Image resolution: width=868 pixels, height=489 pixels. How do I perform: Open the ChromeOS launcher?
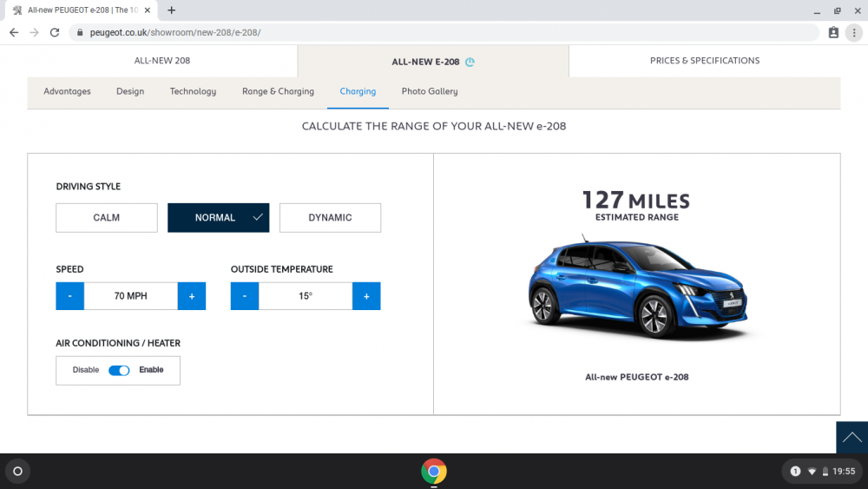17,472
